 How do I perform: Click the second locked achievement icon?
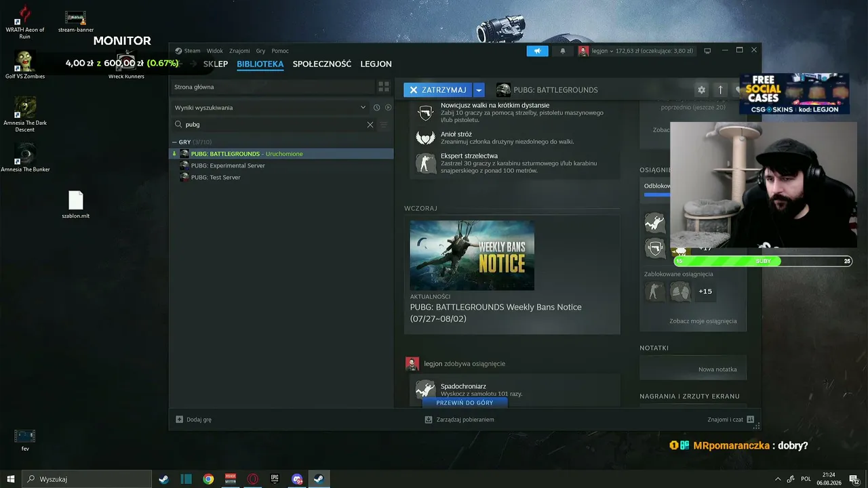[x=679, y=291]
